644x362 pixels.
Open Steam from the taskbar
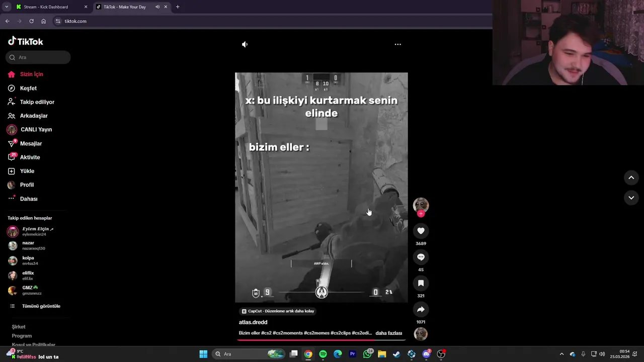pyautogui.click(x=397, y=354)
